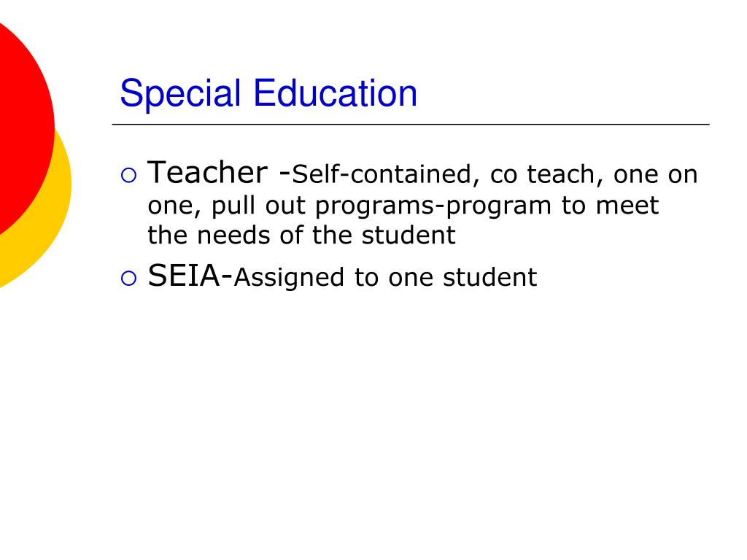This screenshot has width=747, height=560.
Task: Select the hollow bullet before SEIA
Action: [128, 278]
